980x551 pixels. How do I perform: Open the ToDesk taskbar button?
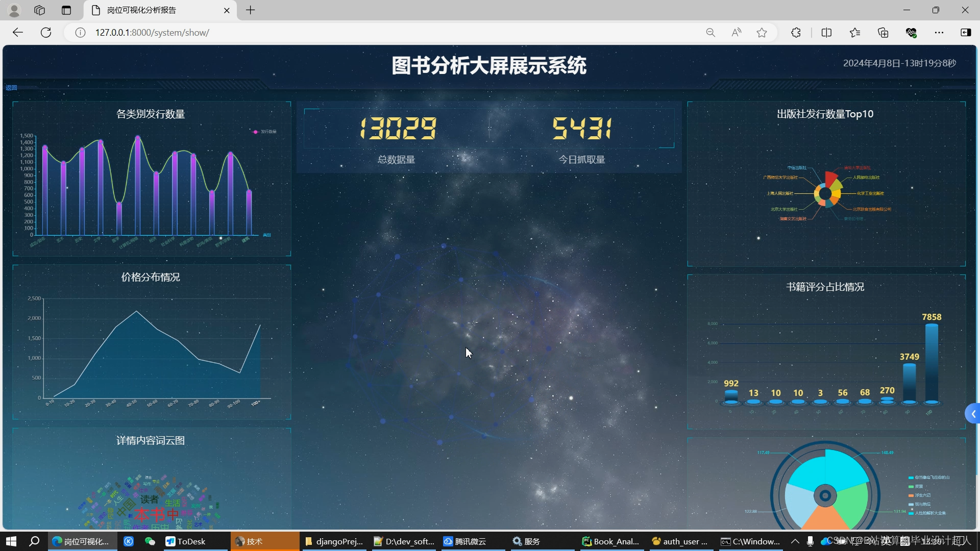click(191, 541)
